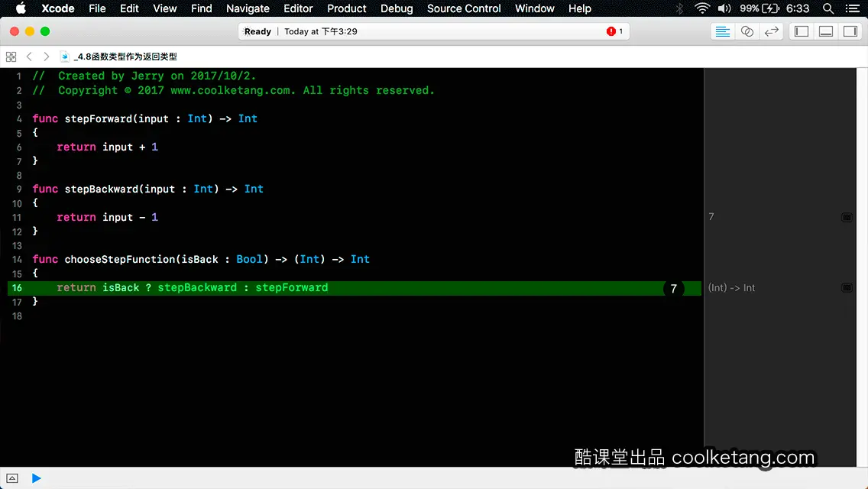Click line number 16 in gutter
This screenshot has width=868, height=489.
coord(17,288)
